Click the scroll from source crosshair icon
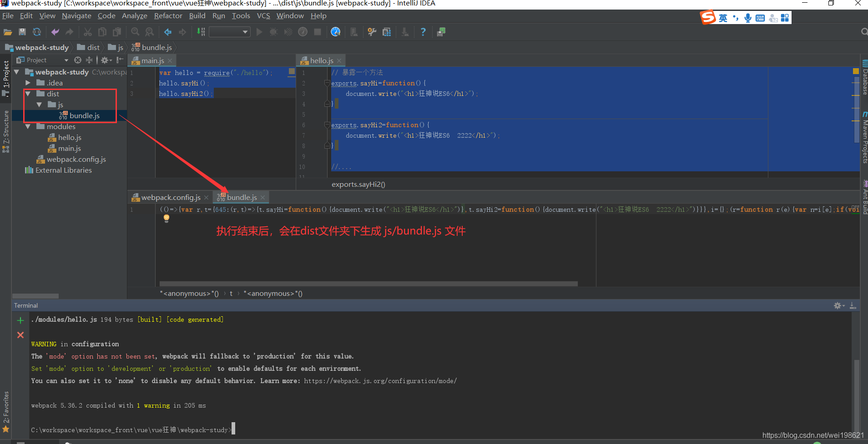868x444 pixels. (x=78, y=60)
